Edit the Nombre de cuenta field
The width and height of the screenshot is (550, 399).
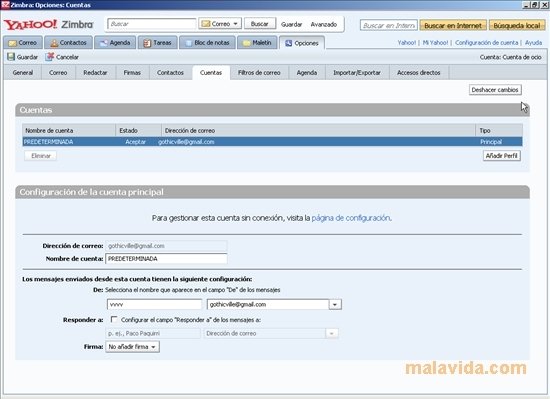pyautogui.click(x=166, y=259)
